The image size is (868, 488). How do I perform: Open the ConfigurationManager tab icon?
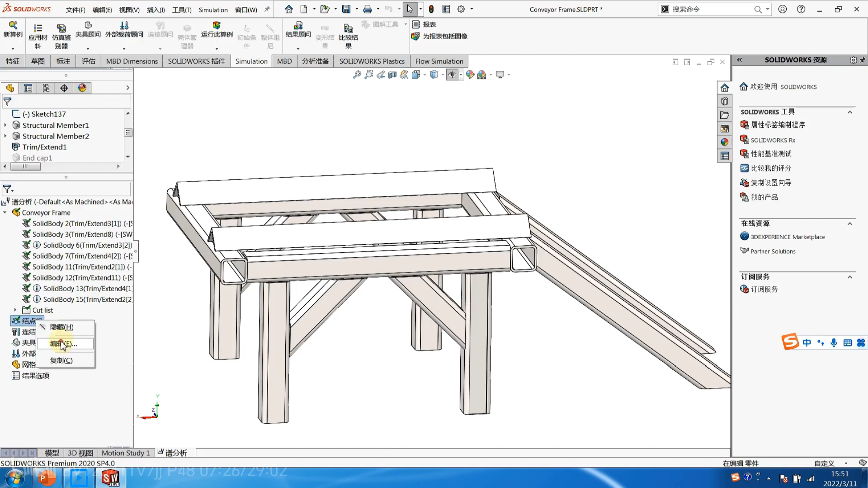pos(46,88)
